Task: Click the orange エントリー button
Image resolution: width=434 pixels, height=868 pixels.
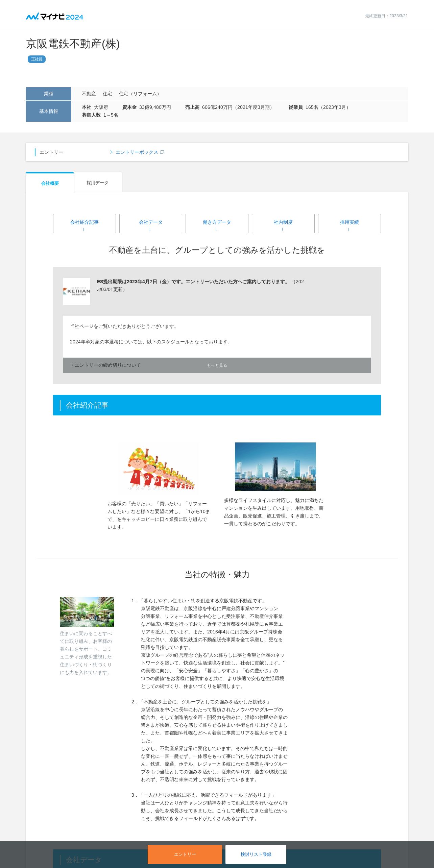Action: (x=185, y=854)
